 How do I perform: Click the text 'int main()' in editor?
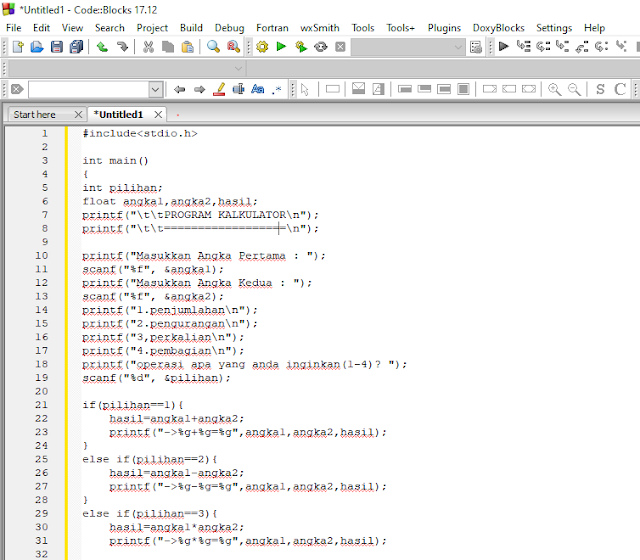click(x=116, y=160)
